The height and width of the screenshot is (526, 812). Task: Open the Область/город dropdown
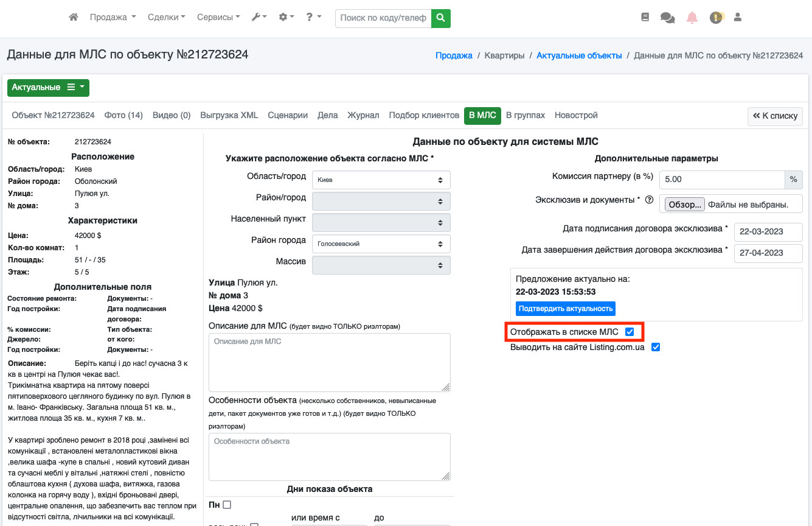pos(381,180)
